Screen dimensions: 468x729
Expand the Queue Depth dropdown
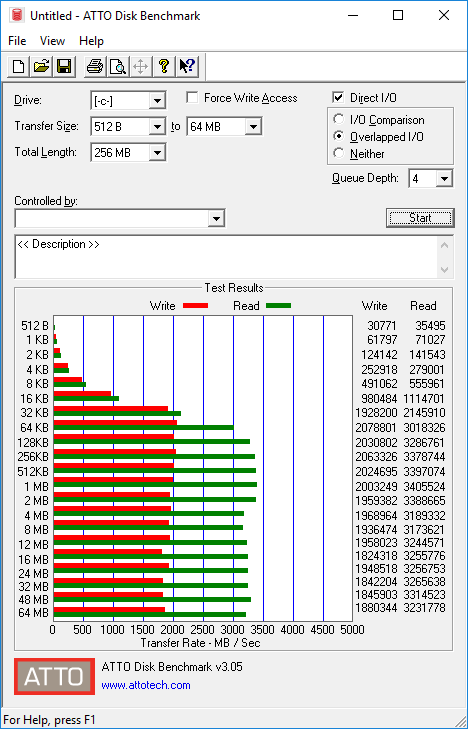(444, 179)
